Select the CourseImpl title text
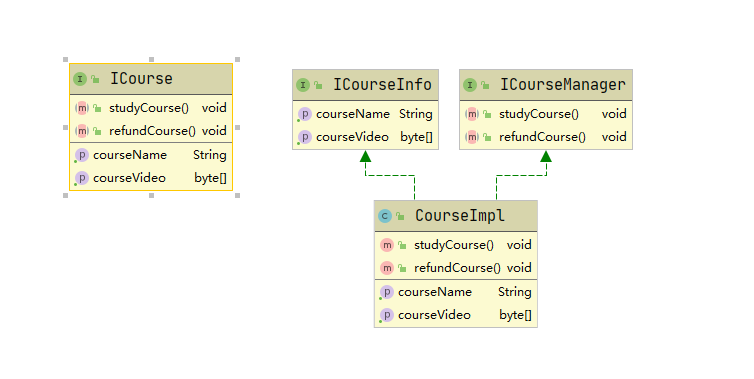Image resolution: width=754 pixels, height=379 pixels. point(460,216)
